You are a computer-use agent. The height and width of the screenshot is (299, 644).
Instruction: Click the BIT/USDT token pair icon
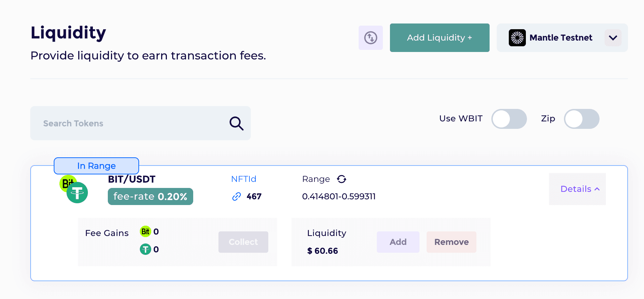pos(74,189)
